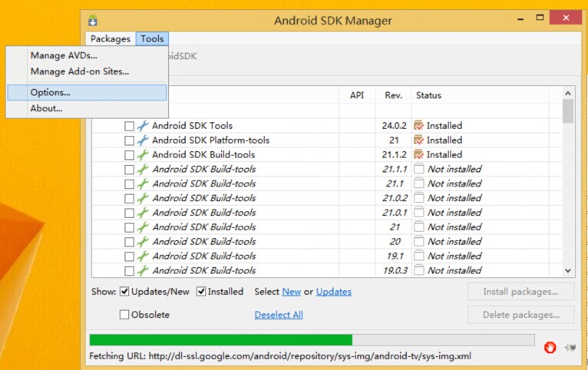
Task: Uncheck the Updates/New filter checkbox
Action: coord(124,291)
